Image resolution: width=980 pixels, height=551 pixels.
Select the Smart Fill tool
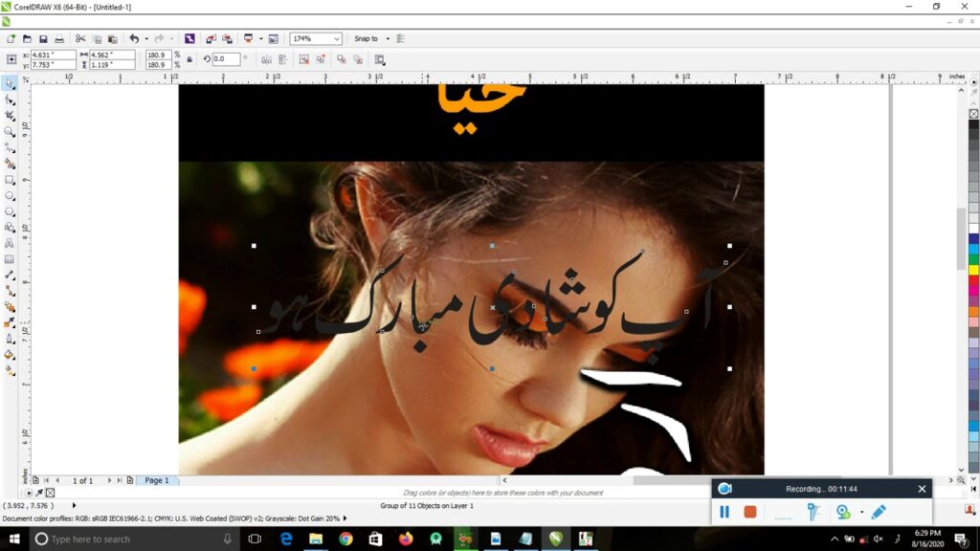[x=10, y=164]
